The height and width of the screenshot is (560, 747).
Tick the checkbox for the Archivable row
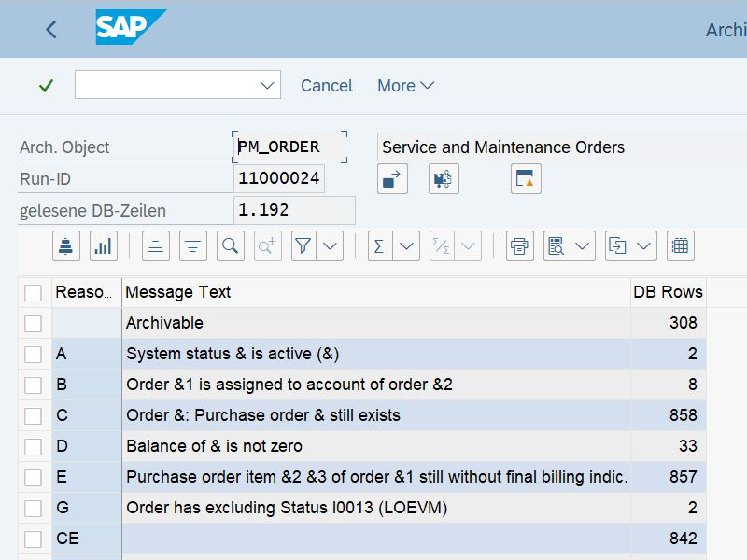[33, 323]
